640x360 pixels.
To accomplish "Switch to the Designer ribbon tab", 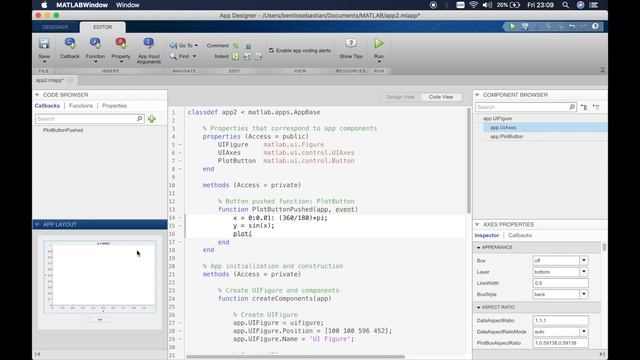I will (56, 27).
